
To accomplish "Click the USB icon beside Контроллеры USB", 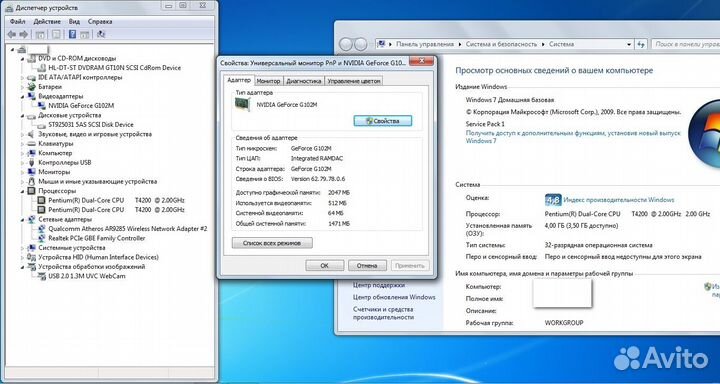I will pos(32,163).
